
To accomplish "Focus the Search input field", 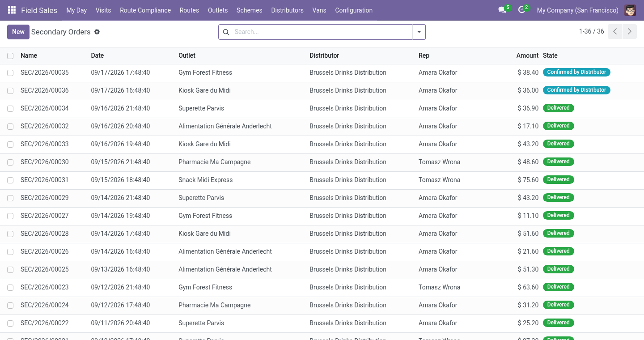I will click(322, 32).
